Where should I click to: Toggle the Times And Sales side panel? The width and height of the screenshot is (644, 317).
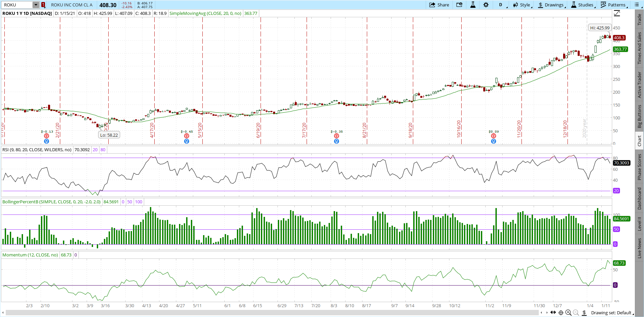[639, 48]
